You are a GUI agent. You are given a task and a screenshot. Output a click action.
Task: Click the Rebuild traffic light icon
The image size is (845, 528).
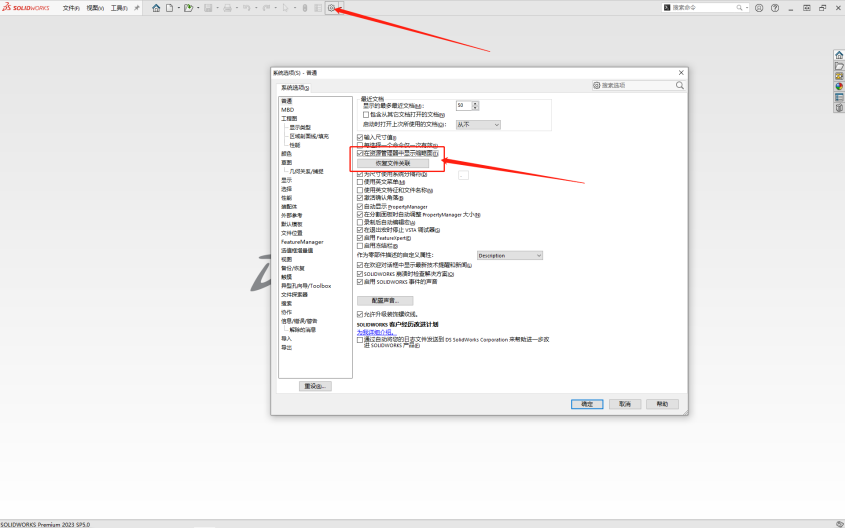pos(305,8)
